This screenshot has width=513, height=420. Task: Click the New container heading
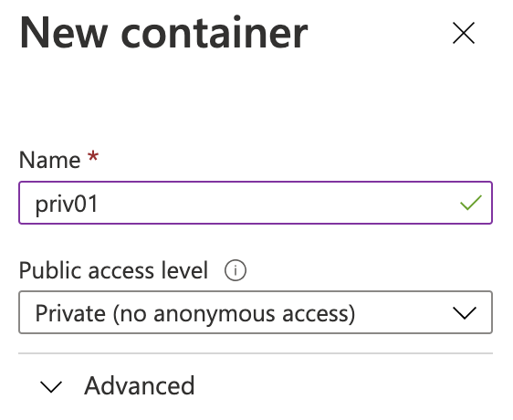(163, 33)
